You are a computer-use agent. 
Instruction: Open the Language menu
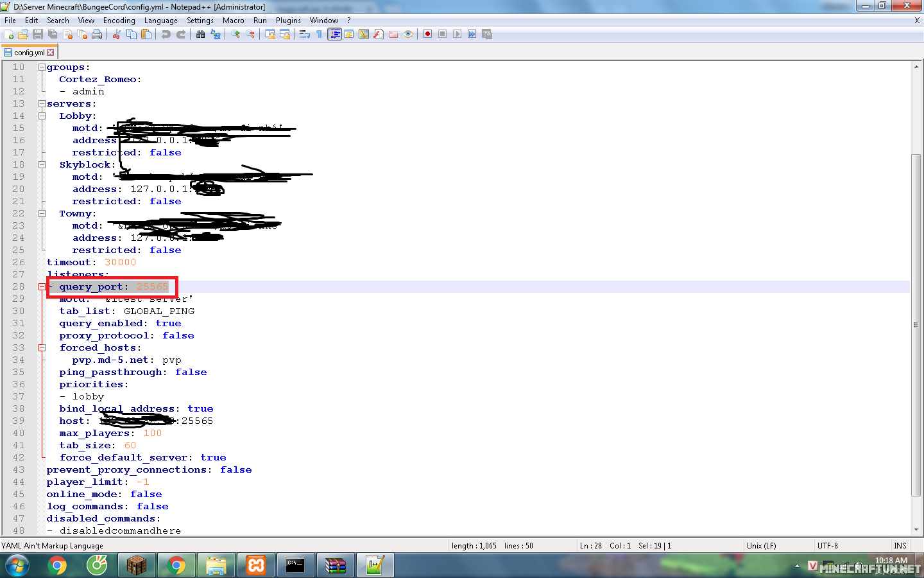coord(161,21)
